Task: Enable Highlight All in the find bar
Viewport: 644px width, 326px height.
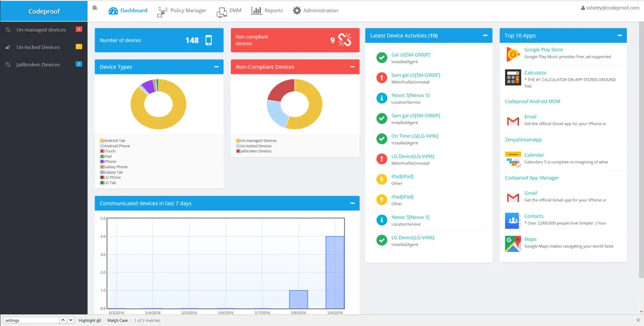Action: pos(89,320)
